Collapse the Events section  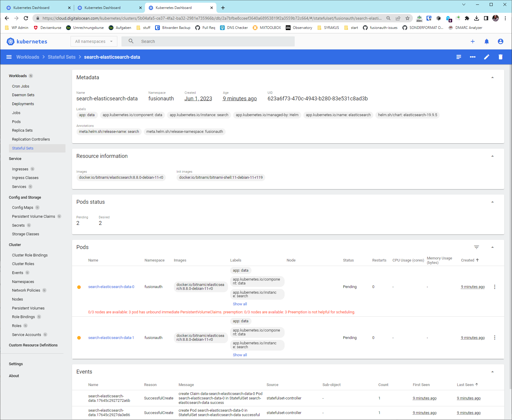(x=493, y=371)
